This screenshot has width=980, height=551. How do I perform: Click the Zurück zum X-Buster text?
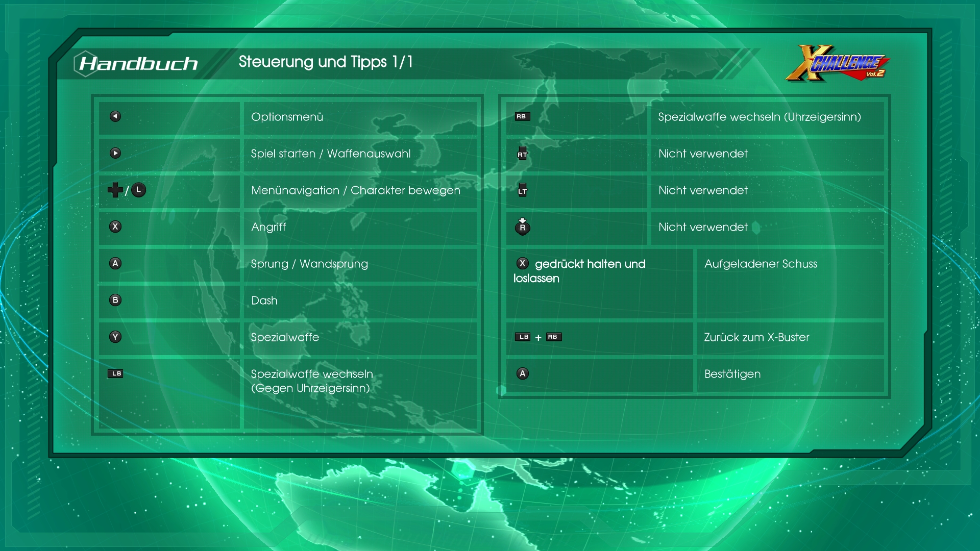(x=756, y=337)
